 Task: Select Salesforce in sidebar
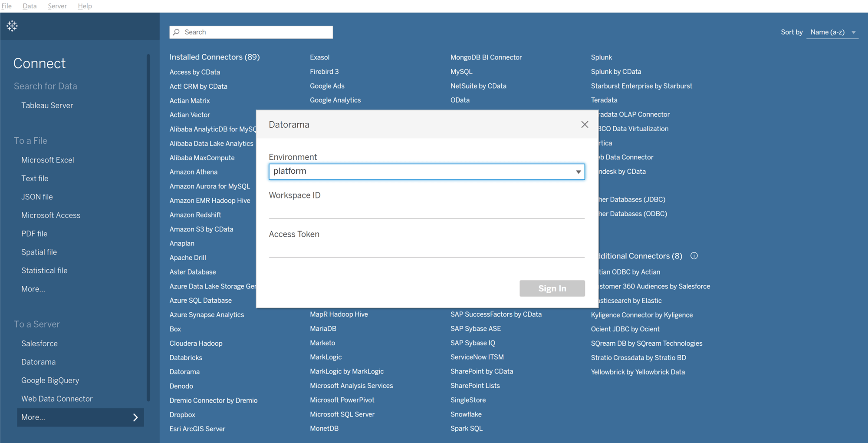click(39, 344)
